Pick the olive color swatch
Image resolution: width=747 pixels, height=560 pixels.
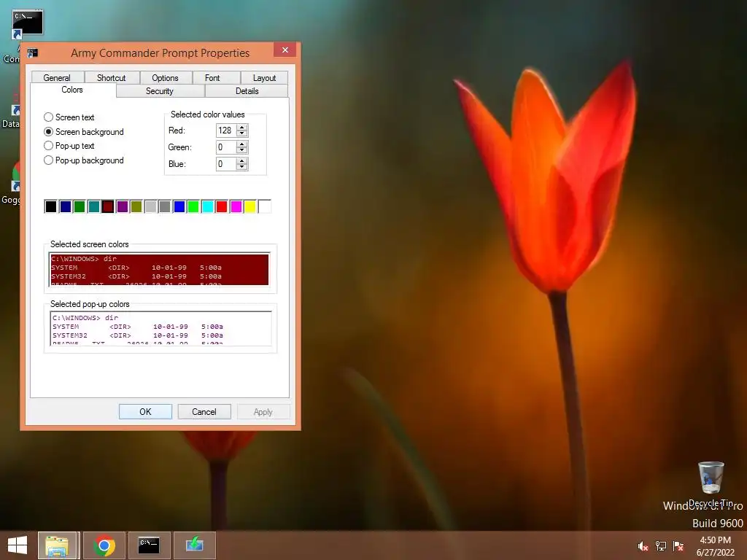(136, 206)
